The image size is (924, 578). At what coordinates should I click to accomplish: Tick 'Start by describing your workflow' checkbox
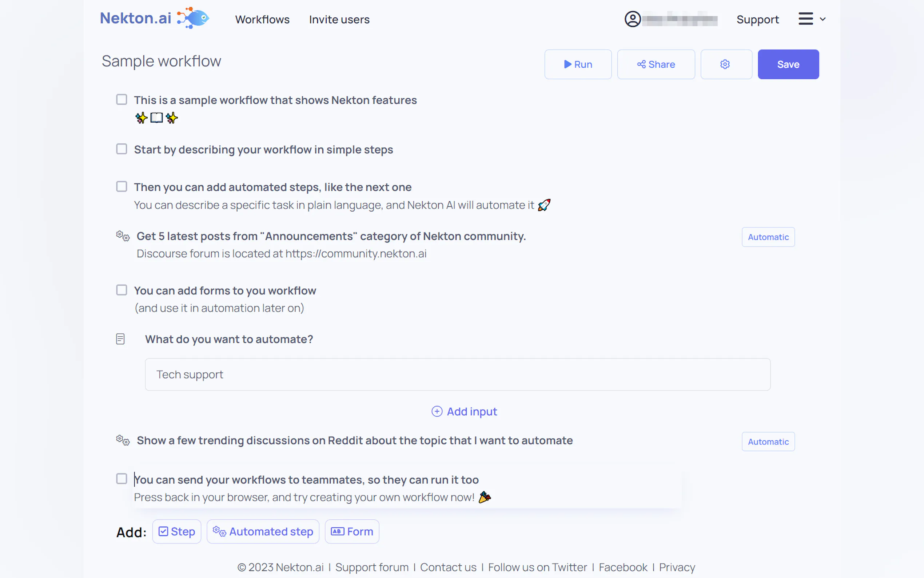[122, 149]
